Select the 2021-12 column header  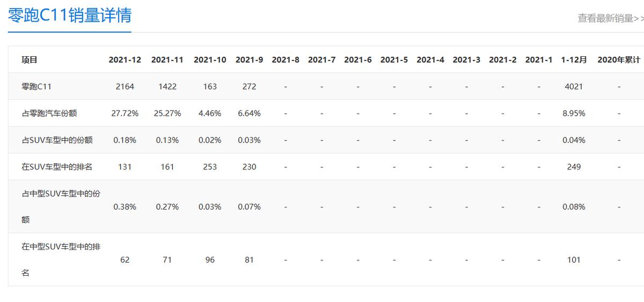(x=125, y=60)
